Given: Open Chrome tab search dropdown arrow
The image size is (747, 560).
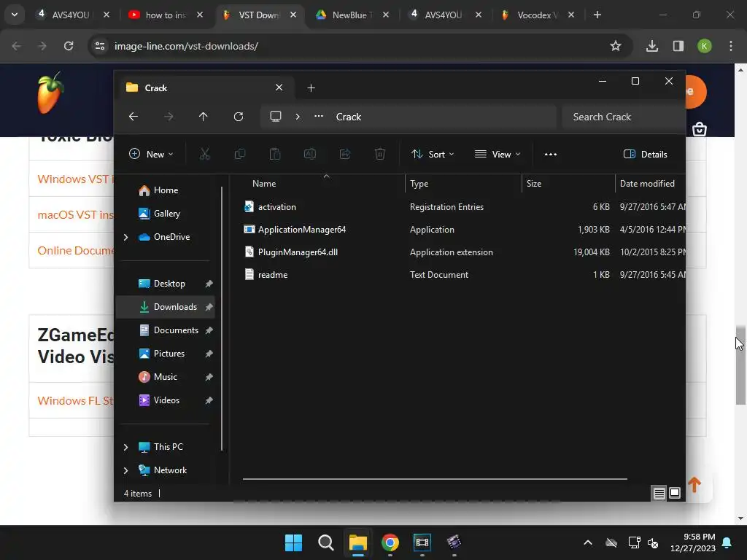Looking at the screenshot, I should [x=15, y=15].
